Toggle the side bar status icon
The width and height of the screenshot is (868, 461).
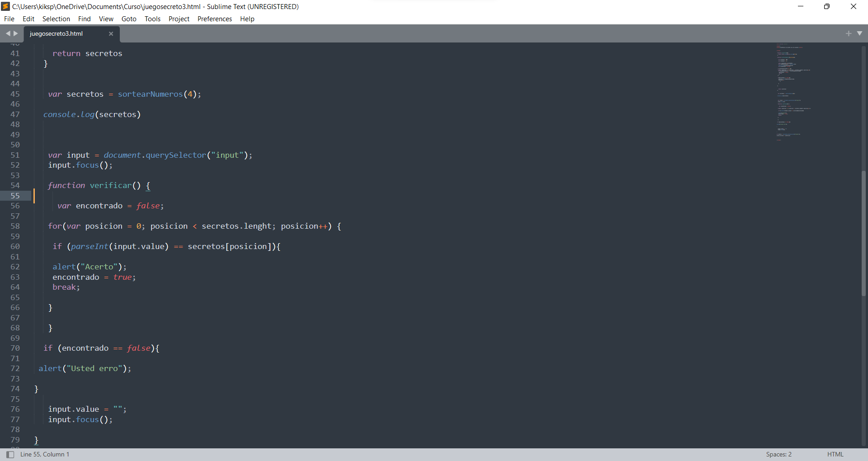click(x=10, y=455)
